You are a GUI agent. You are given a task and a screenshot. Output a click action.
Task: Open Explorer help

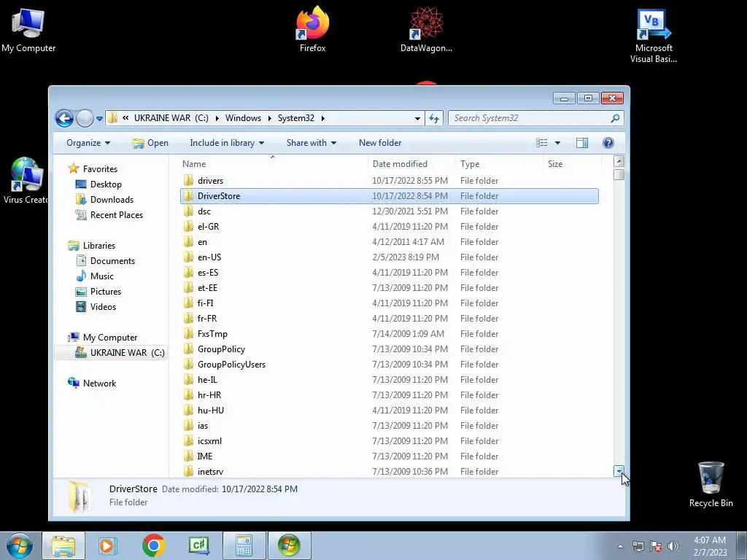click(608, 143)
